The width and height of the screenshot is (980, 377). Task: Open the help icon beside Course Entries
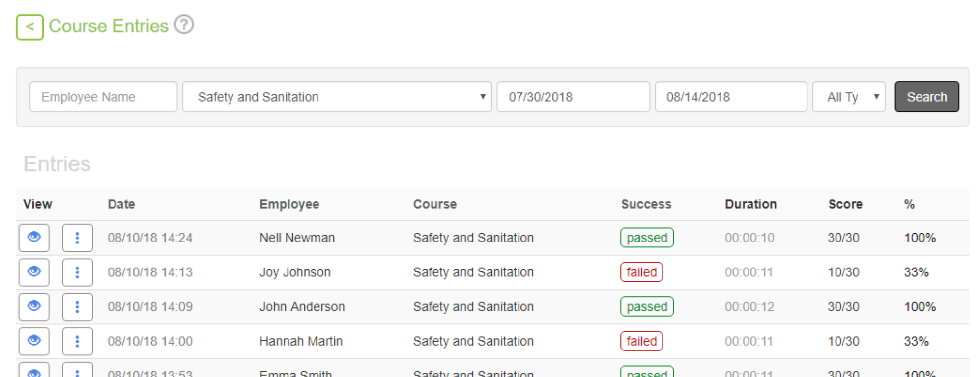[184, 25]
